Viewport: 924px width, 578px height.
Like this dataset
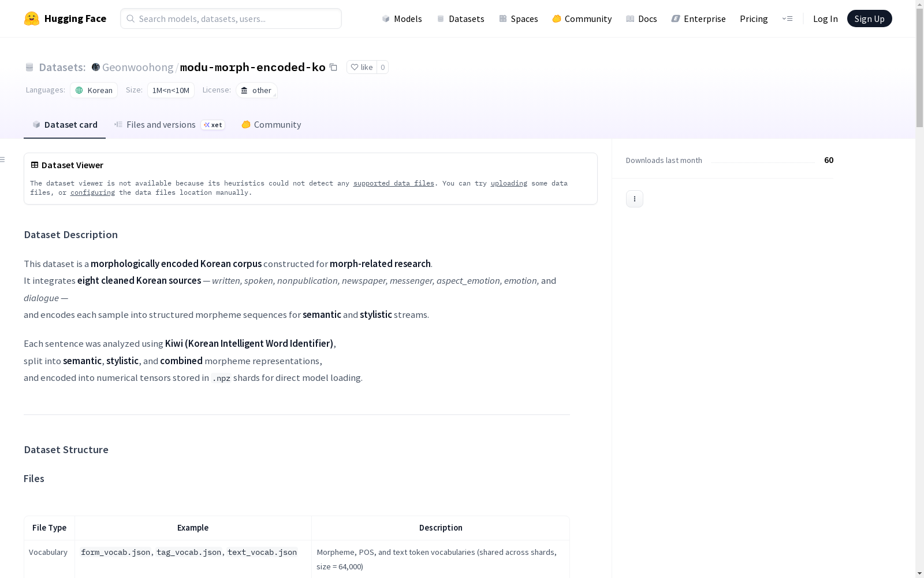tap(362, 67)
